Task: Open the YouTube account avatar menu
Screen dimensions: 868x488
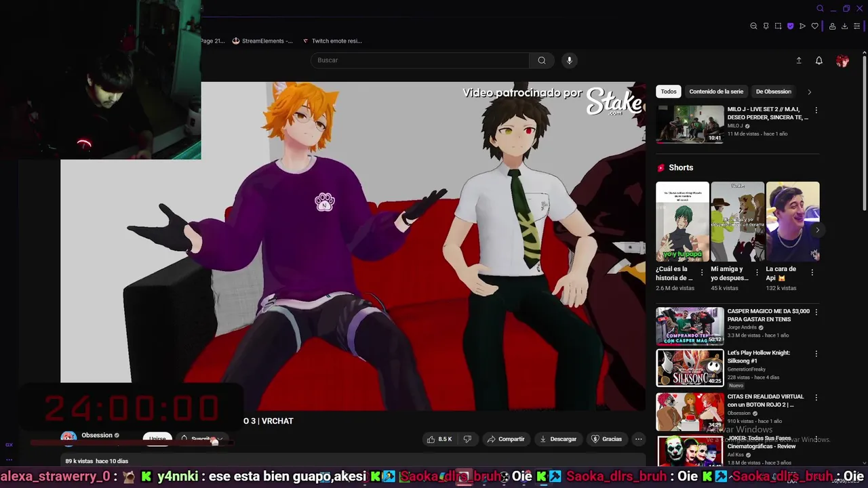Action: (842, 61)
